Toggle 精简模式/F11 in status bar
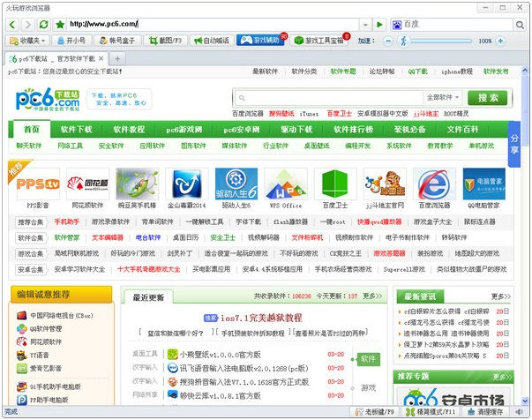Screen dimensions: 532x420 click(431, 412)
